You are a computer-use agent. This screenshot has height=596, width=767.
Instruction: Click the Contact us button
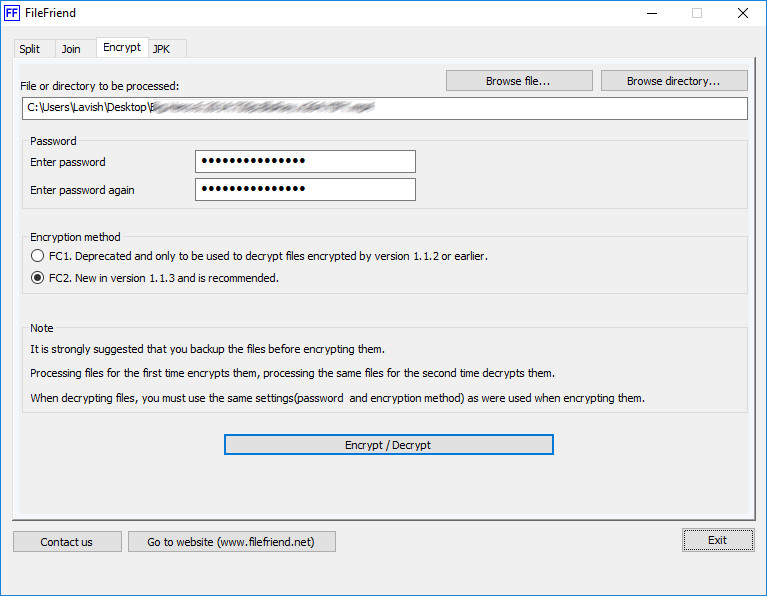coord(67,542)
